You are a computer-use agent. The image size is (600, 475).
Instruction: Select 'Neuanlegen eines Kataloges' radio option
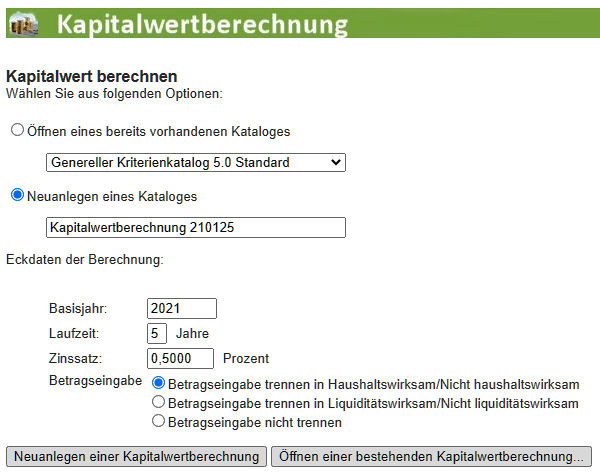click(x=17, y=196)
